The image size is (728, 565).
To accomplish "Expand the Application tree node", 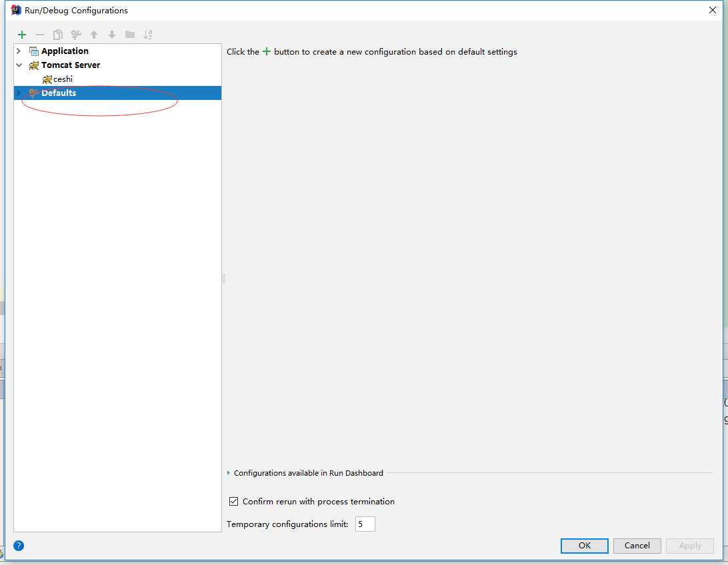I will pos(19,51).
